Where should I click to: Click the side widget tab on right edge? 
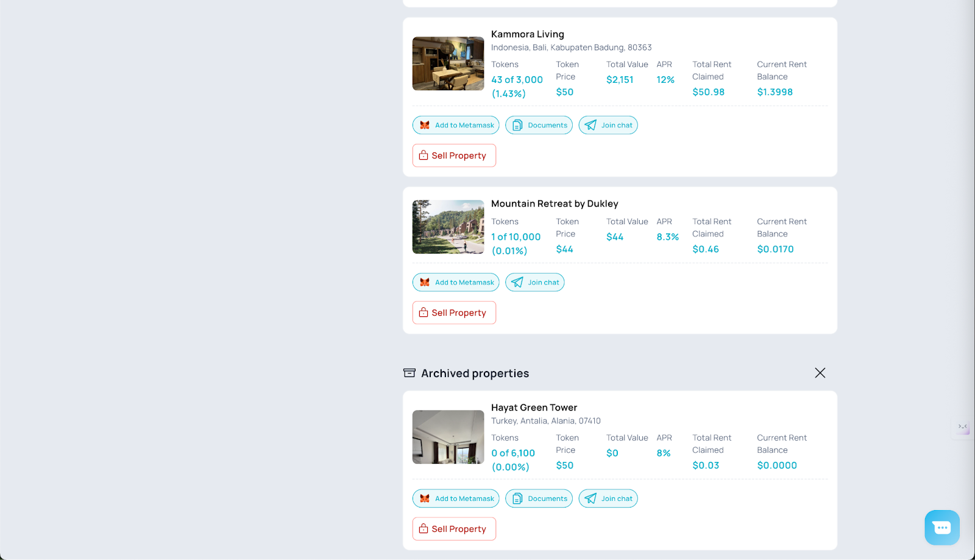962,427
